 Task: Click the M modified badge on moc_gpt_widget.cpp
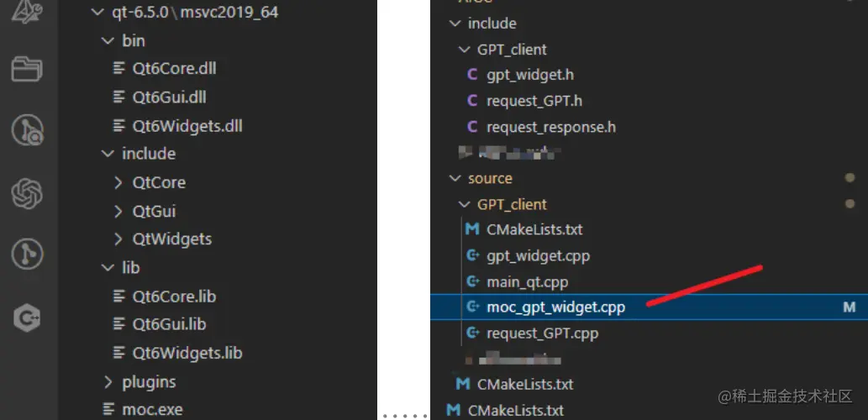(850, 307)
